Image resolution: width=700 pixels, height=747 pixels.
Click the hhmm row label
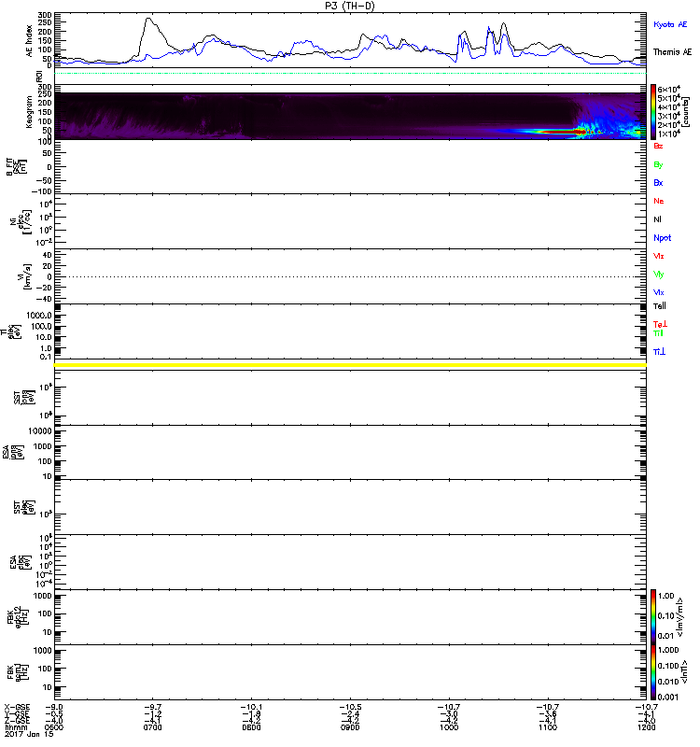[x=16, y=727]
